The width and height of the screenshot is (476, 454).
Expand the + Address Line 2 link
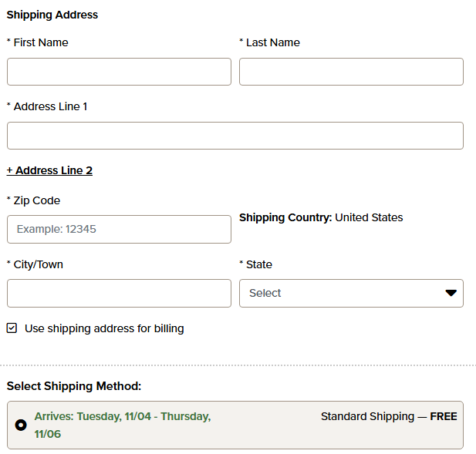click(49, 170)
